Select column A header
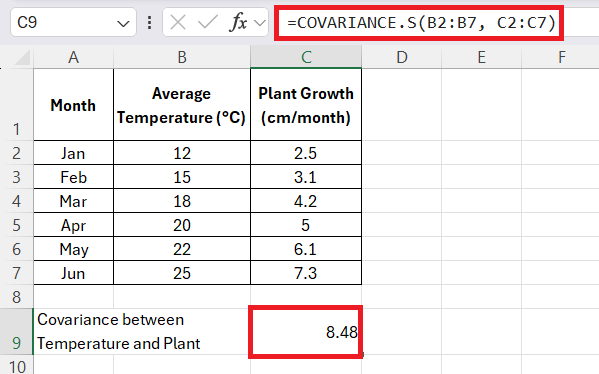Image resolution: width=599 pixels, height=374 pixels. [x=73, y=57]
